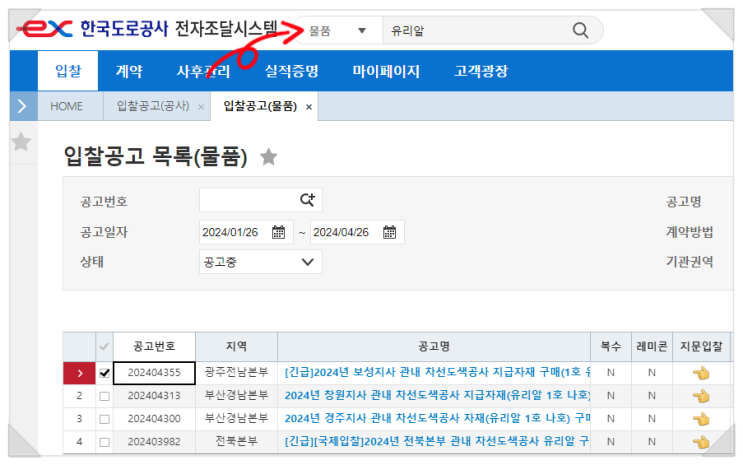Open notice 2024년 창원지사 관내 차선도색공사

tap(437, 395)
